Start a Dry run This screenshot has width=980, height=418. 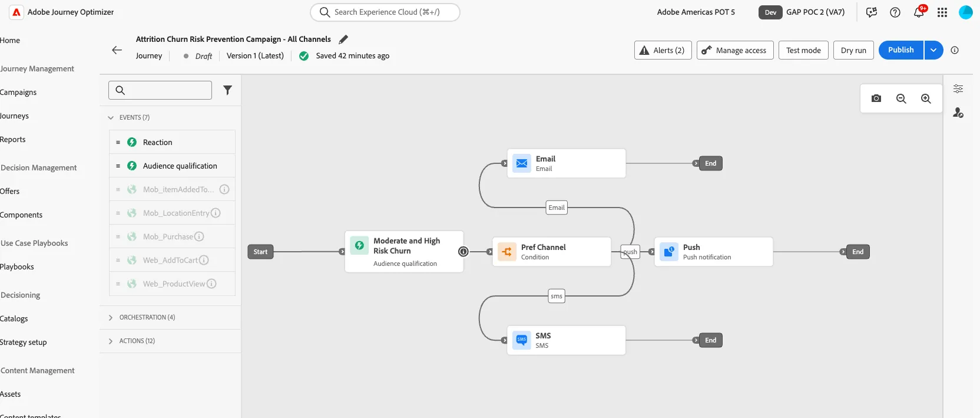pos(853,50)
